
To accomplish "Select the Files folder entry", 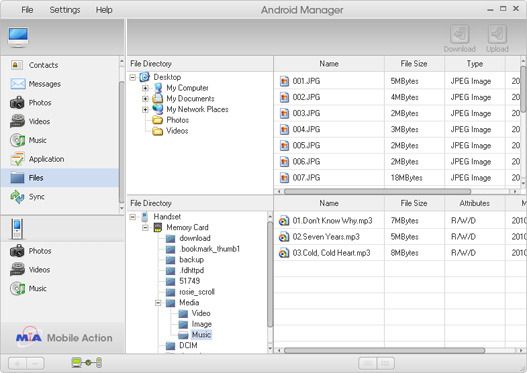I will click(x=60, y=178).
